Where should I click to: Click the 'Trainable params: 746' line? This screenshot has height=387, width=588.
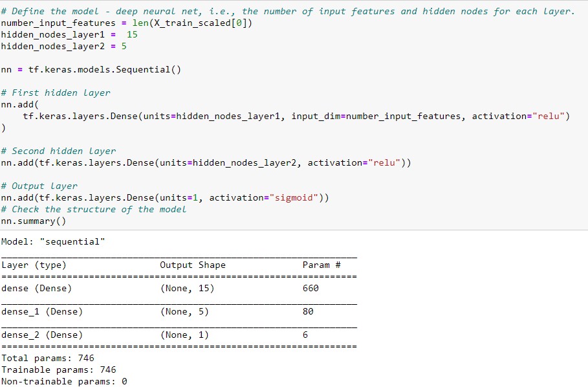point(58,370)
